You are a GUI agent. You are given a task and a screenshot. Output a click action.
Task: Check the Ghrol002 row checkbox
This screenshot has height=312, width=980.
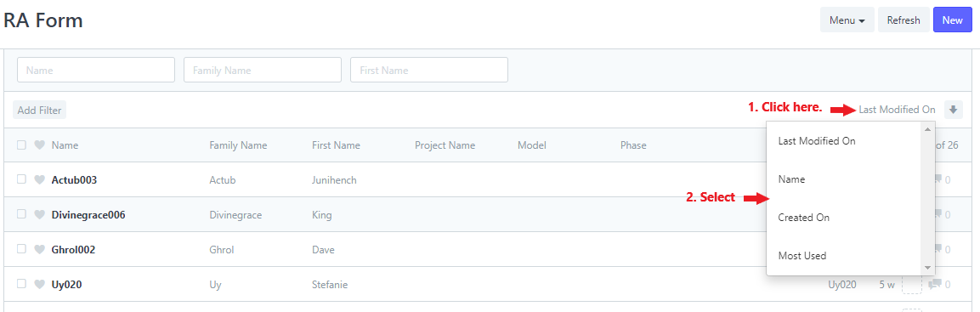tap(21, 249)
